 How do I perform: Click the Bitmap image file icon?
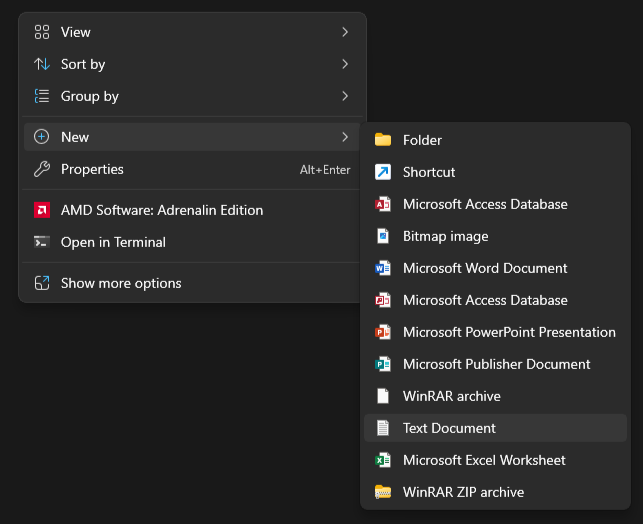383,236
